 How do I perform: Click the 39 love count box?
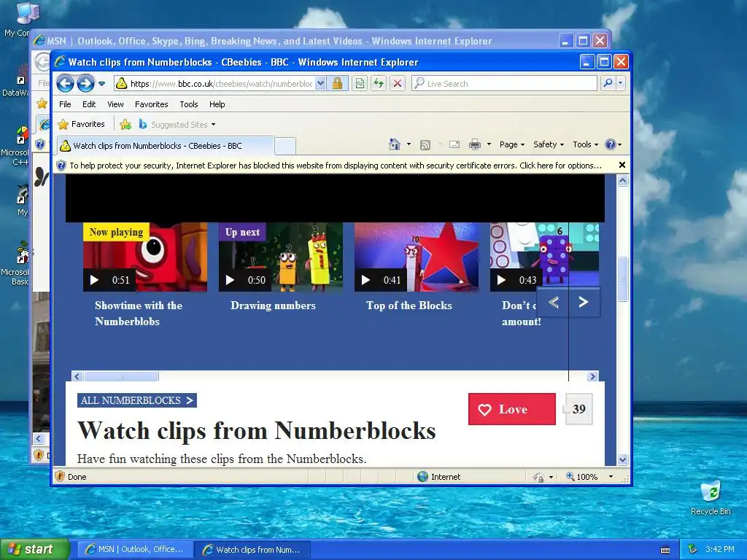point(578,409)
